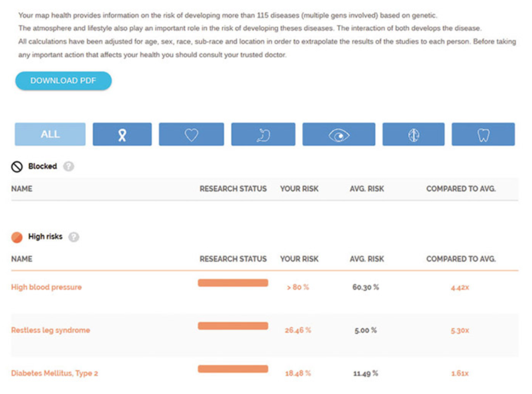Click the '18.48 %' risk value
The image size is (532, 394).
[298, 373]
